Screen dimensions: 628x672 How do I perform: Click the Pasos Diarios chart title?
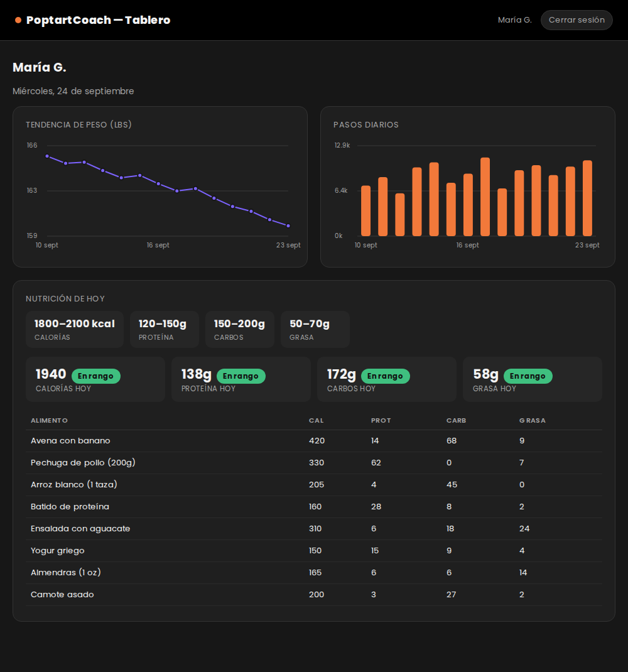tap(366, 125)
